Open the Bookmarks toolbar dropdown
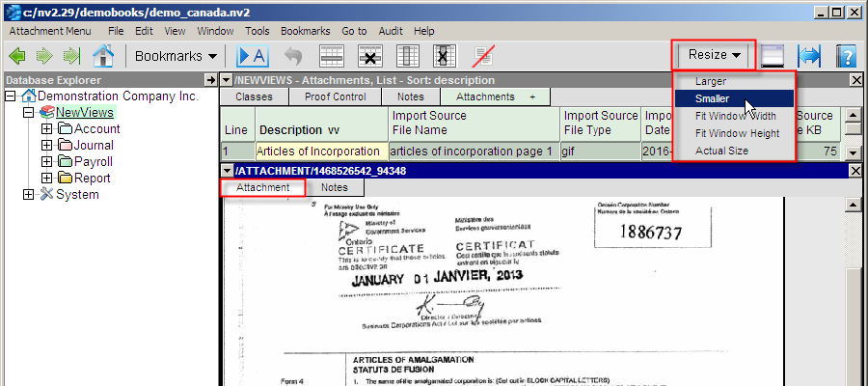The height and width of the screenshot is (386, 868). coord(175,56)
